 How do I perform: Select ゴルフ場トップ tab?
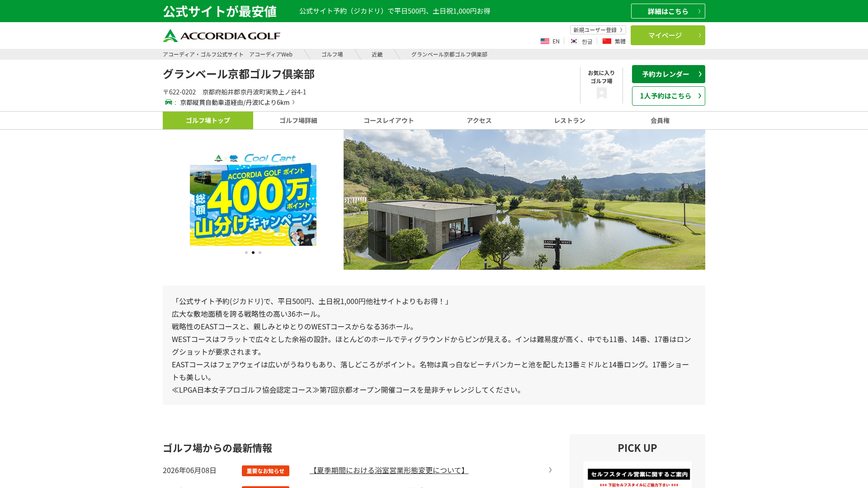click(x=208, y=121)
